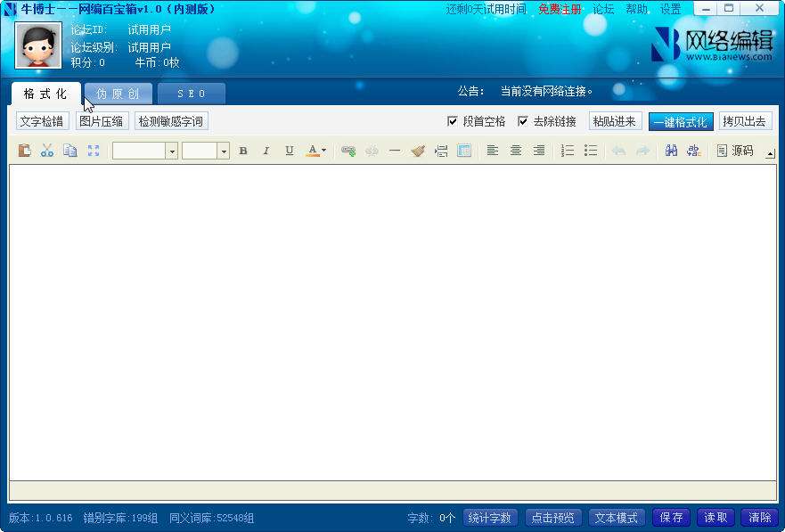The width and height of the screenshot is (785, 532).
Task: Toggle 源码 source code view
Action: point(735,150)
